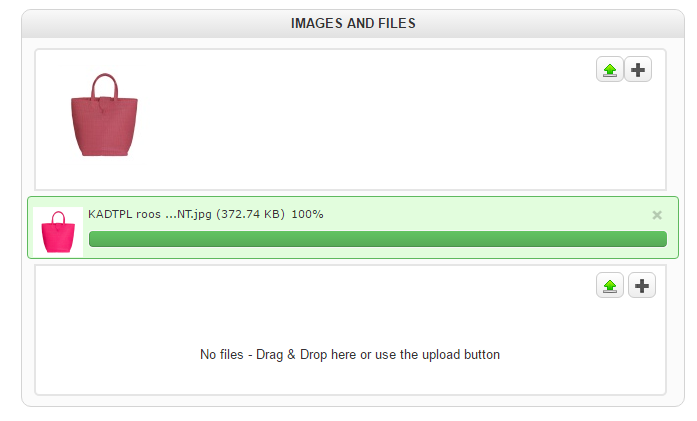Click the blank lower panel area below the hint

(x=350, y=378)
